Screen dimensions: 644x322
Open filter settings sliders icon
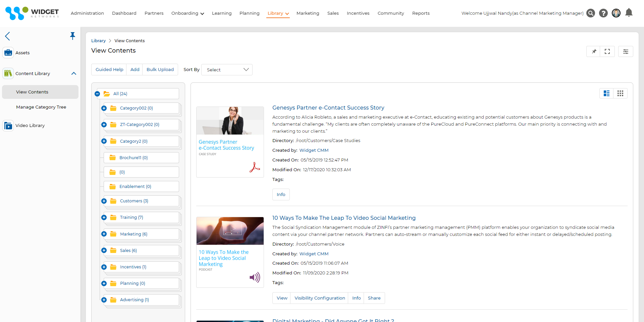(626, 52)
